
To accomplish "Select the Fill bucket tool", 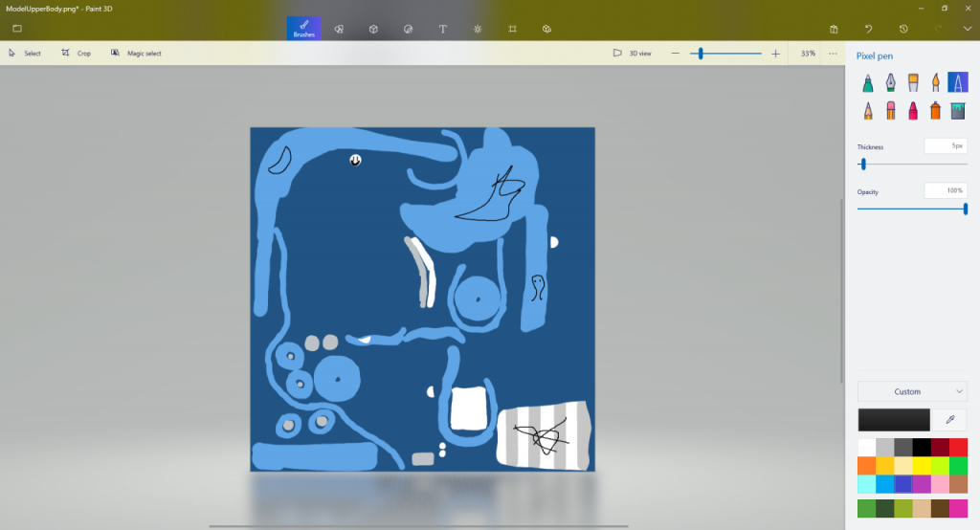I will (x=958, y=111).
